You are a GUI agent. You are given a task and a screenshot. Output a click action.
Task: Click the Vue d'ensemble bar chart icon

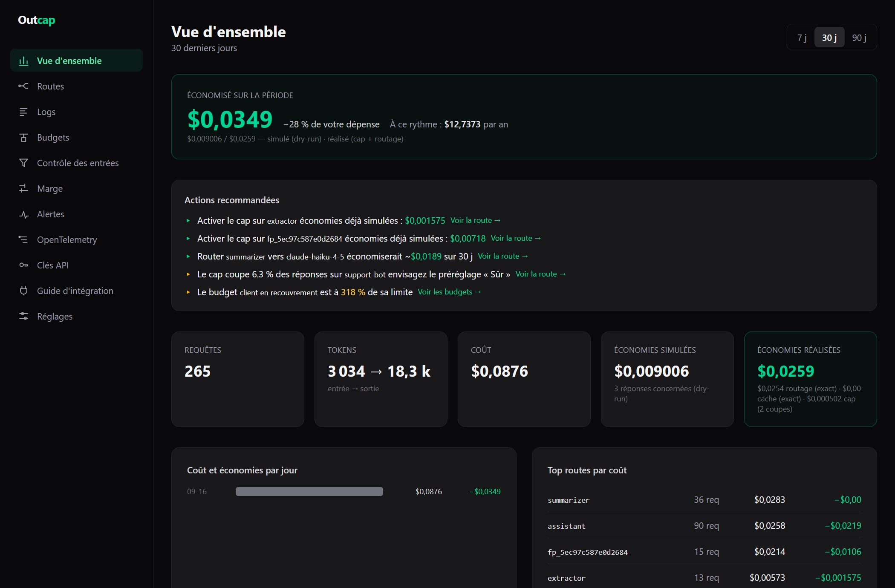click(24, 61)
